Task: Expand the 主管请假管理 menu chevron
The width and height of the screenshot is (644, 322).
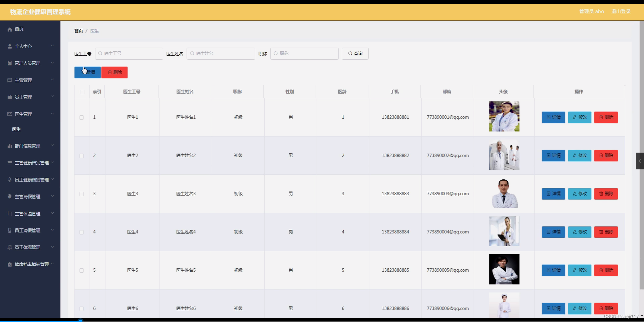Action: click(x=52, y=196)
